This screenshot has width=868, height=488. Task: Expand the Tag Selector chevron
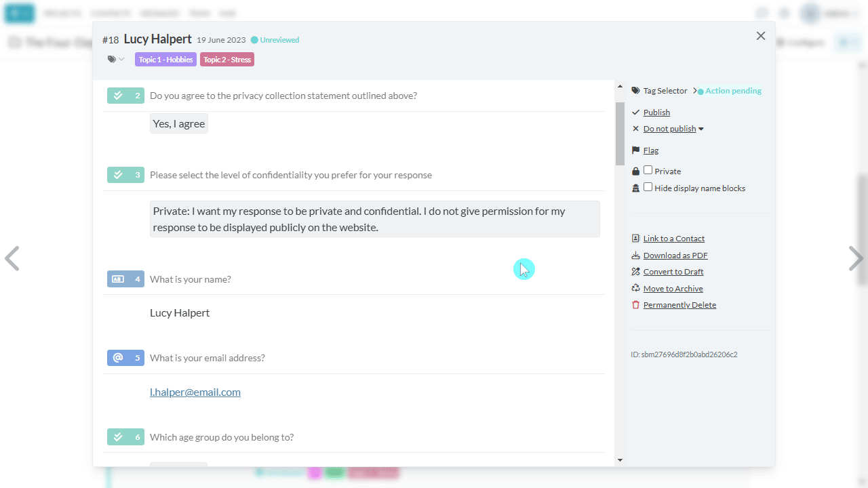point(694,91)
